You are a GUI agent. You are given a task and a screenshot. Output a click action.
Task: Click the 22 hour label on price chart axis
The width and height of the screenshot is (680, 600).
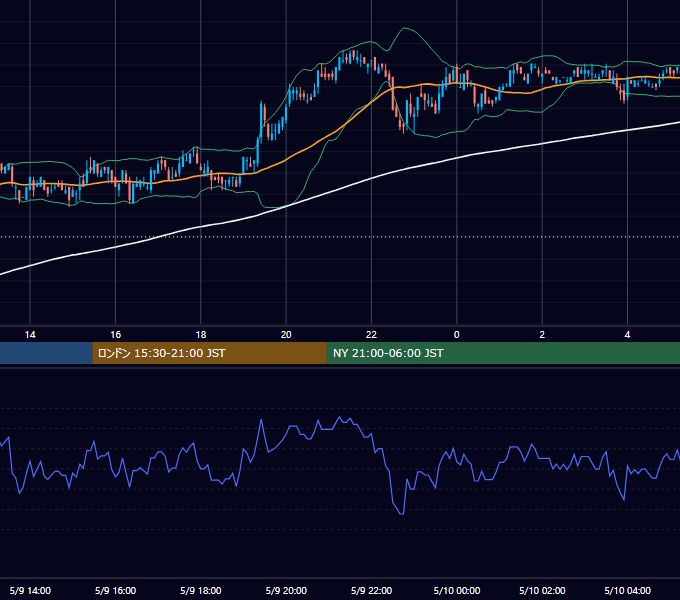pyautogui.click(x=371, y=335)
